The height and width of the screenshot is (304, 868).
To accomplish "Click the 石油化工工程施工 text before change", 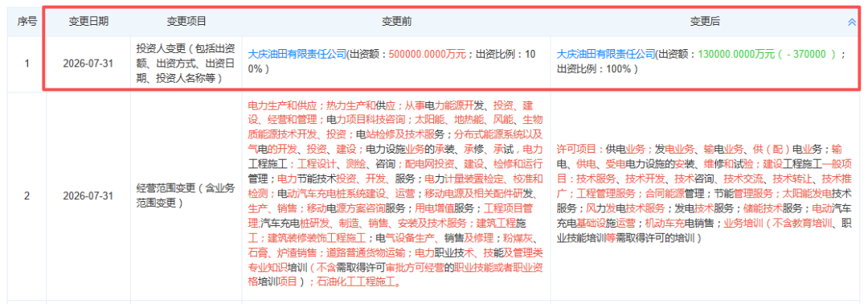I will (x=357, y=282).
